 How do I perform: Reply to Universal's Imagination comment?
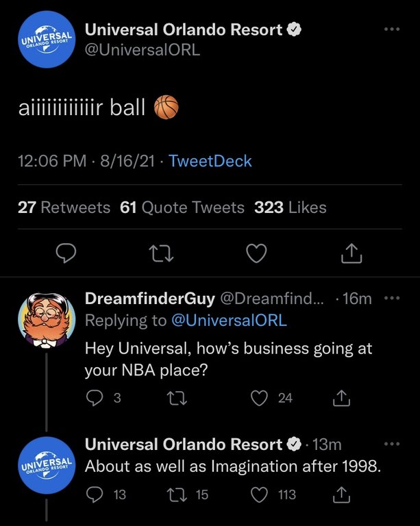[x=96, y=494]
